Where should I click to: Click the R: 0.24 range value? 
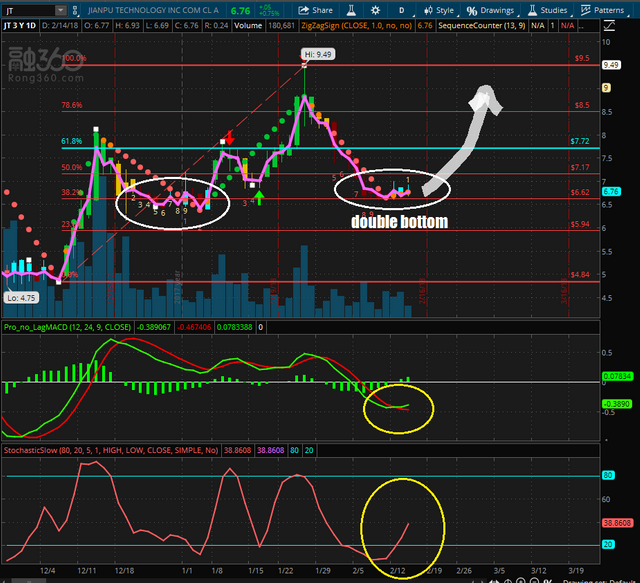(x=216, y=26)
